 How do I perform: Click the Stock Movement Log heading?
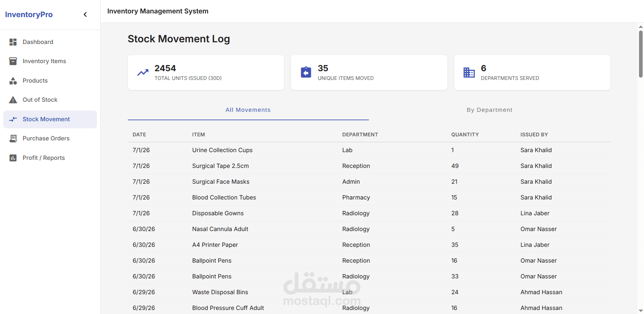pyautogui.click(x=179, y=39)
